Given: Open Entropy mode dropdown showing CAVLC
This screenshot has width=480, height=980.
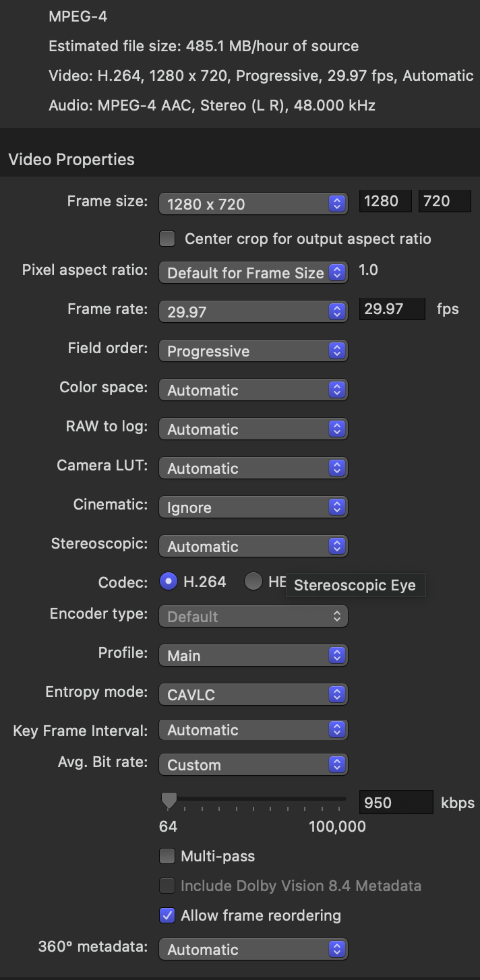Looking at the screenshot, I should pos(253,694).
